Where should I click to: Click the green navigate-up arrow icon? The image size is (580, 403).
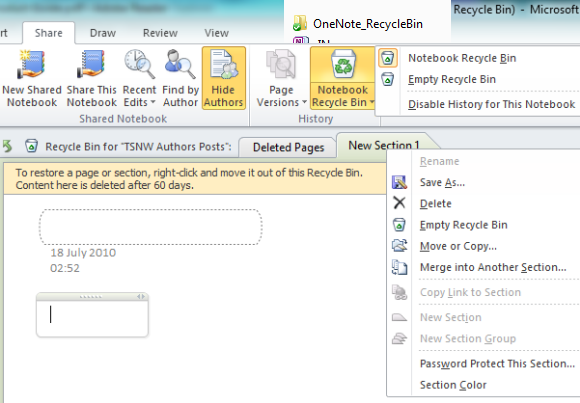(7, 146)
